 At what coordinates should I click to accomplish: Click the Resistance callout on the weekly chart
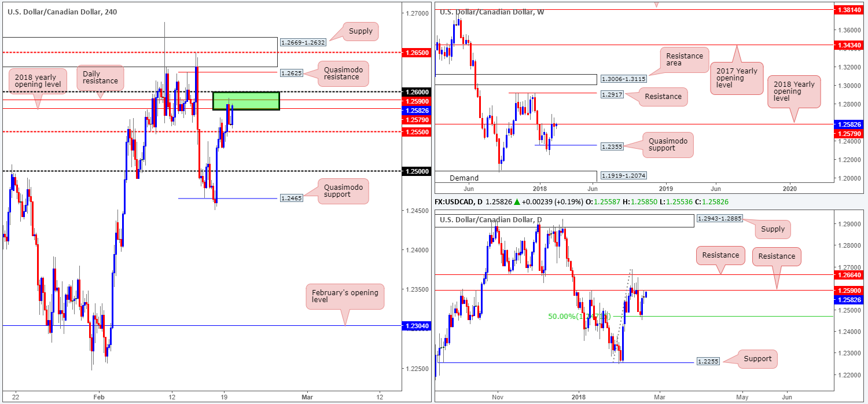(x=663, y=97)
